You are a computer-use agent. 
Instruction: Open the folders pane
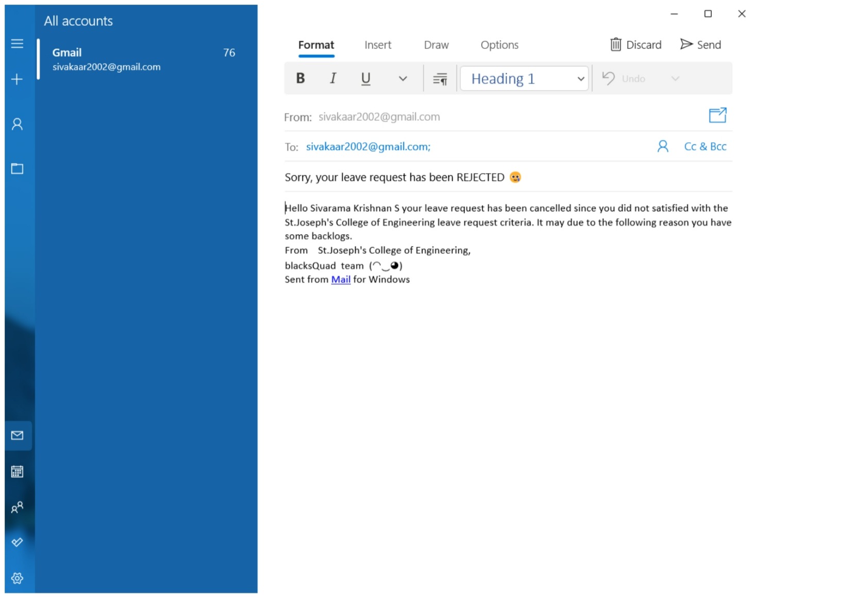18,168
